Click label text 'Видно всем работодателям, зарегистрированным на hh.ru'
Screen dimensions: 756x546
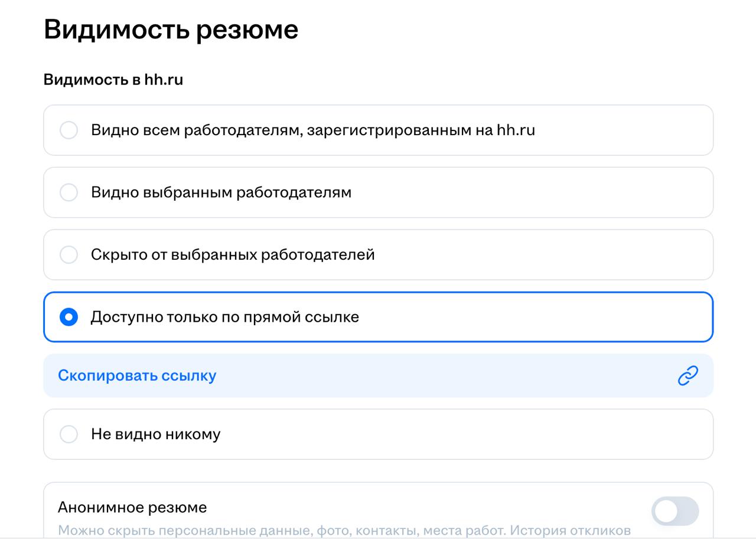pos(313,130)
